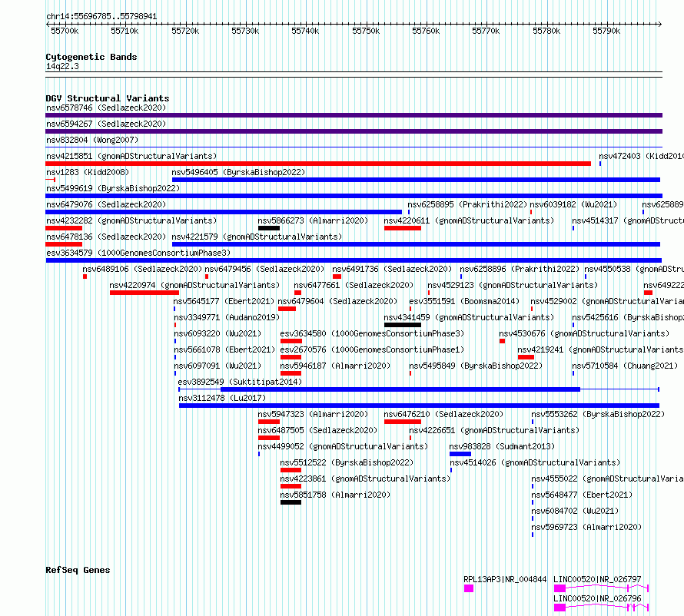Open the nsv4499052 gnomAD variant label
This screenshot has width=684, height=616.
click(343, 446)
